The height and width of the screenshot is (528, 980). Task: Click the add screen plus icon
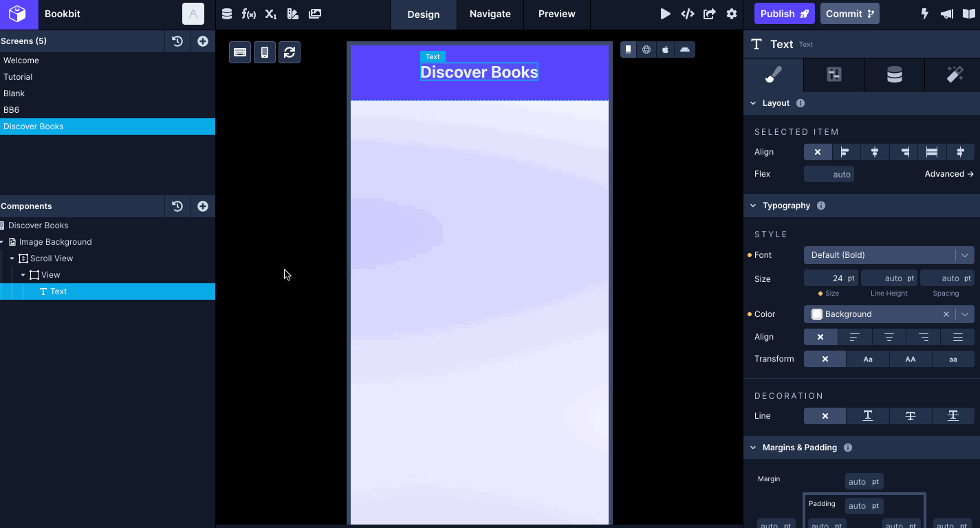203,41
